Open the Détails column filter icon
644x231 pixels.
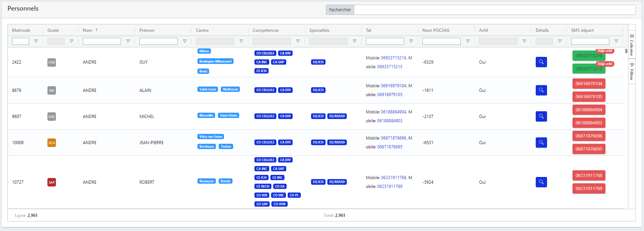[560, 41]
